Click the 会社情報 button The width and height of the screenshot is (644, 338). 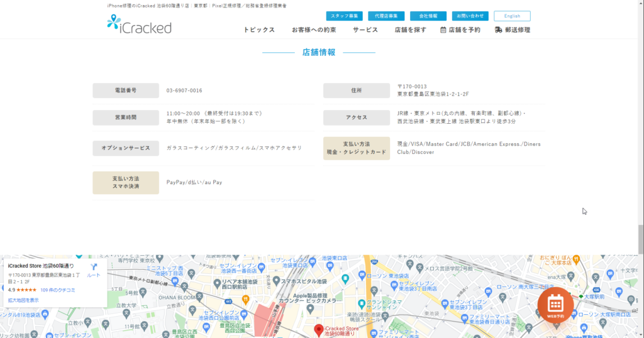coord(428,16)
